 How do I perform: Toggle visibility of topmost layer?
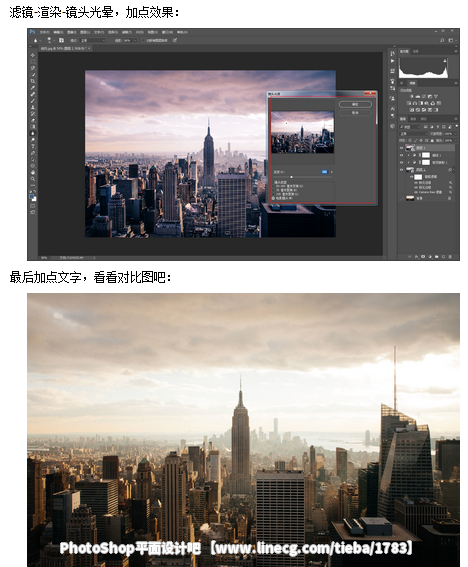coord(401,148)
